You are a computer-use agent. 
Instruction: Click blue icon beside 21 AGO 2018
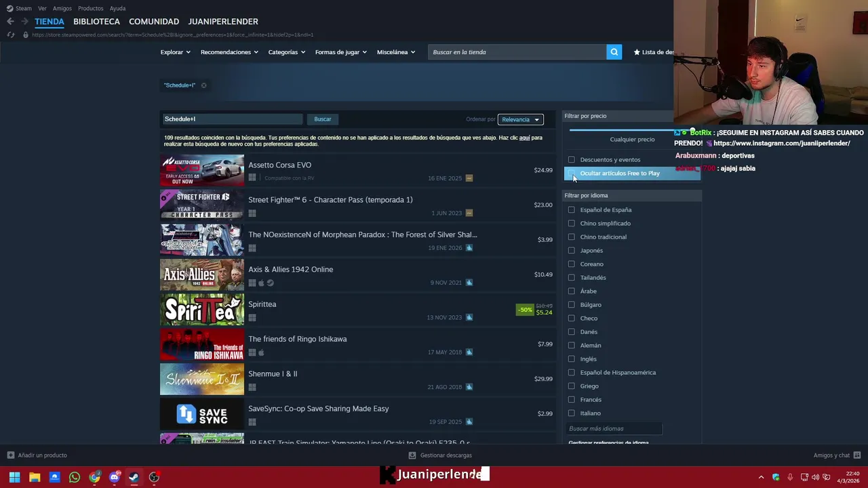pos(469,387)
